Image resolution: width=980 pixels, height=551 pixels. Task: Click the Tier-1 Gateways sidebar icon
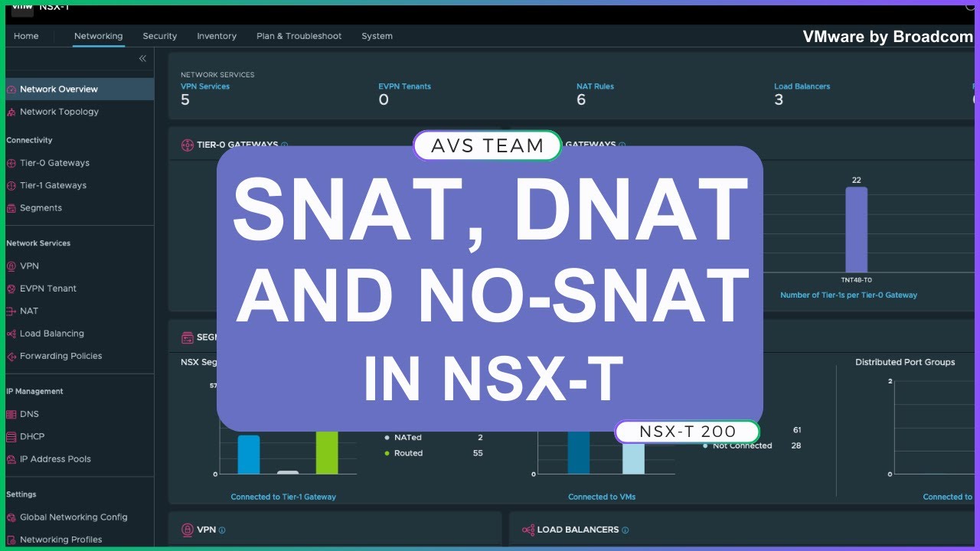(11, 185)
